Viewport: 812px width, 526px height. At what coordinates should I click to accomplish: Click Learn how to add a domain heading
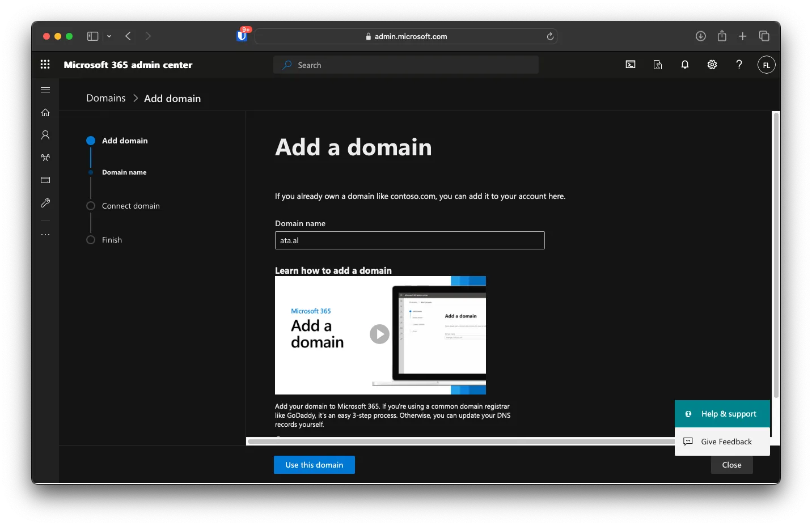pos(333,270)
